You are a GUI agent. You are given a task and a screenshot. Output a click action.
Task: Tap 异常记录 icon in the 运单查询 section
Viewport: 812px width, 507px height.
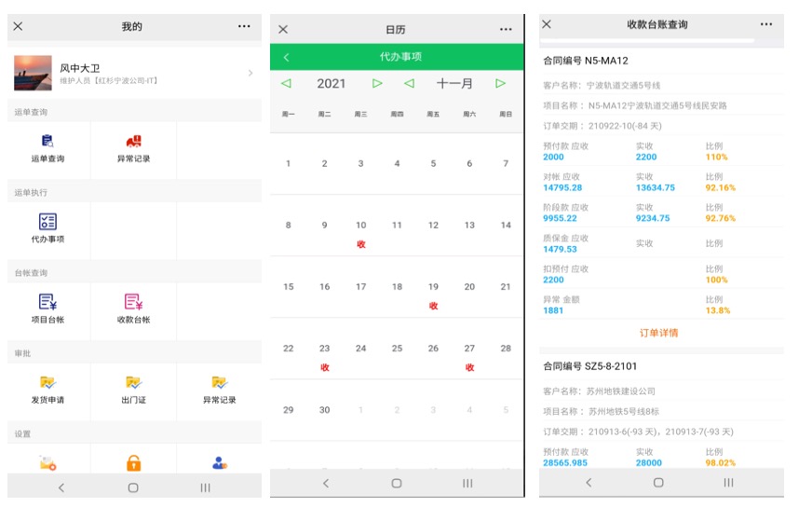coord(133,142)
